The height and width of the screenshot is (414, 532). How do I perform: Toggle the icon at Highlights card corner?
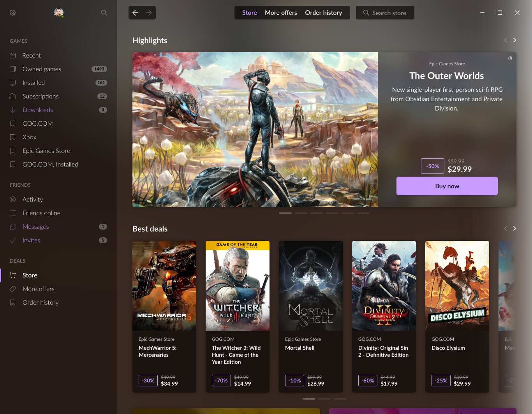pyautogui.click(x=510, y=58)
